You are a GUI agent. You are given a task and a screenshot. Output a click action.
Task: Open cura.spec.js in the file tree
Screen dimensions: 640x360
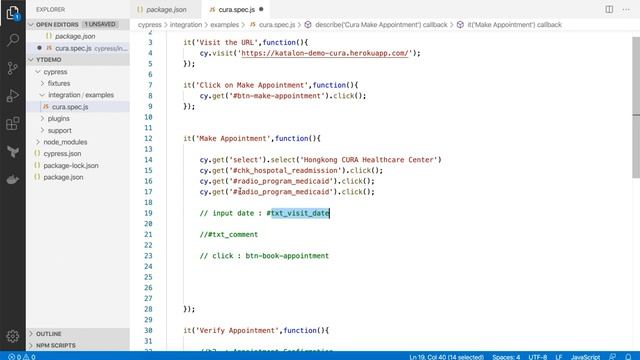(70, 107)
